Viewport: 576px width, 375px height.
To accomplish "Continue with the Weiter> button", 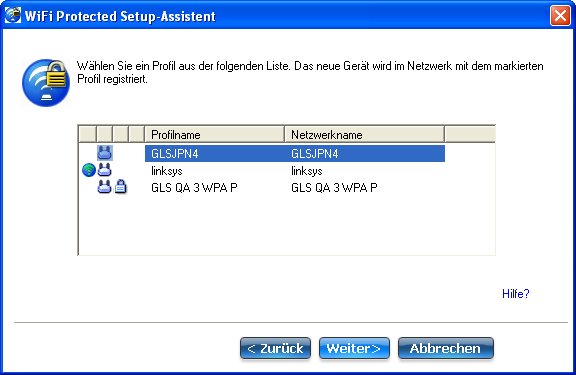I will [x=354, y=348].
